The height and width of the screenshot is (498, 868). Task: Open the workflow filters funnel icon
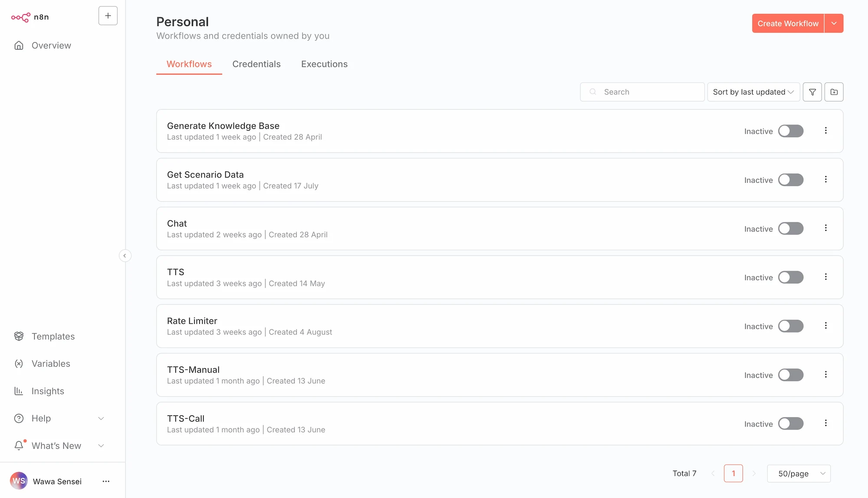812,92
